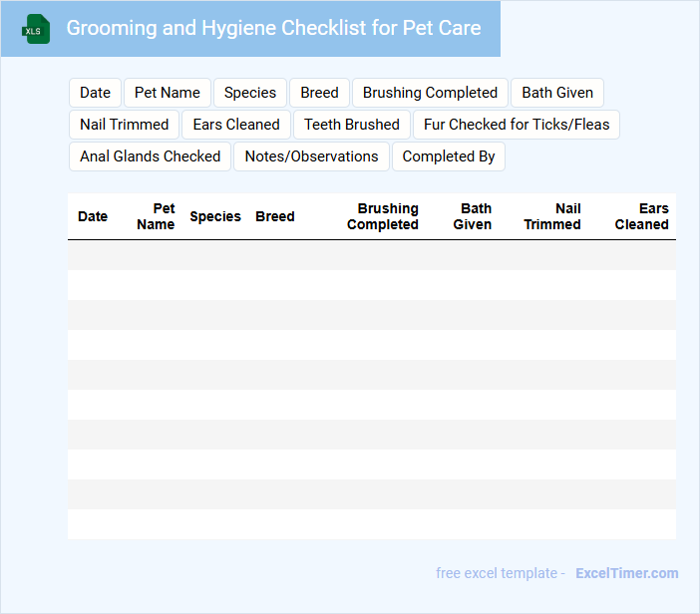The height and width of the screenshot is (614, 700).
Task: Choose the Breed tag chip
Action: point(319,93)
